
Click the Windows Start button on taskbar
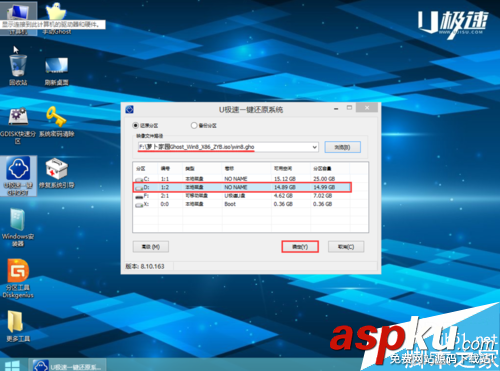[x=12, y=365]
